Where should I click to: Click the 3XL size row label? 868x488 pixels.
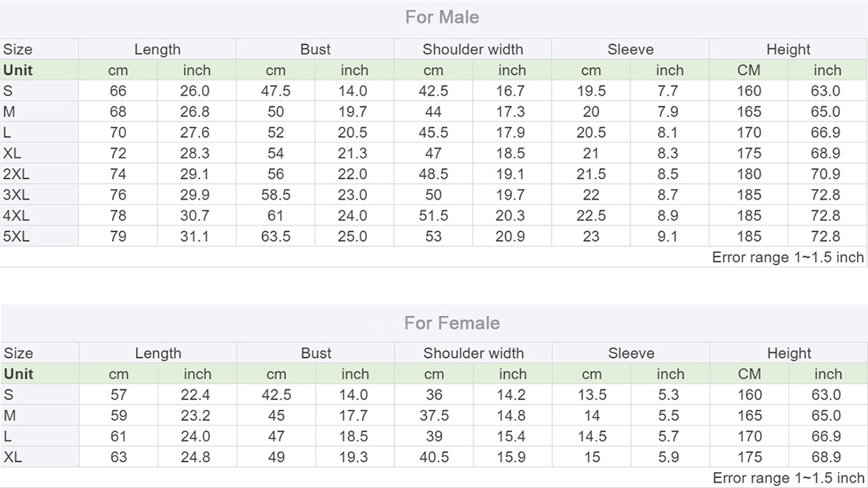[17, 195]
